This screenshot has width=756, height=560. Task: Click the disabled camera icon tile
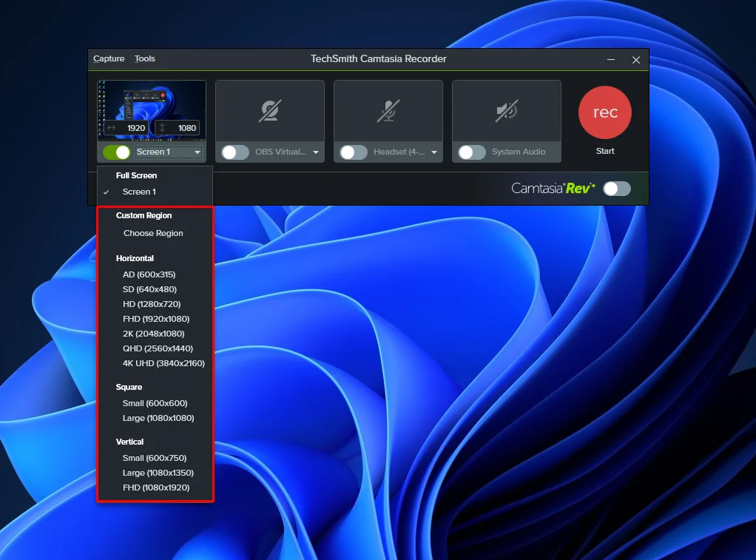coord(269,111)
